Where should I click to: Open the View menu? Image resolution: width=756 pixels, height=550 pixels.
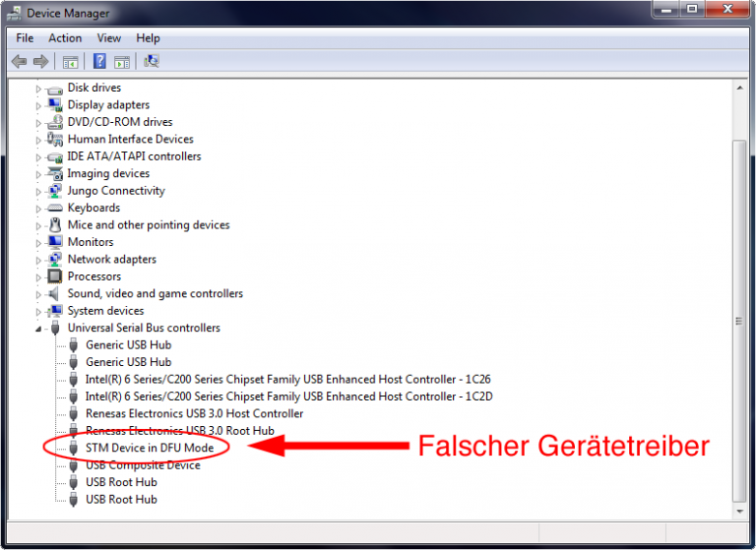point(109,38)
